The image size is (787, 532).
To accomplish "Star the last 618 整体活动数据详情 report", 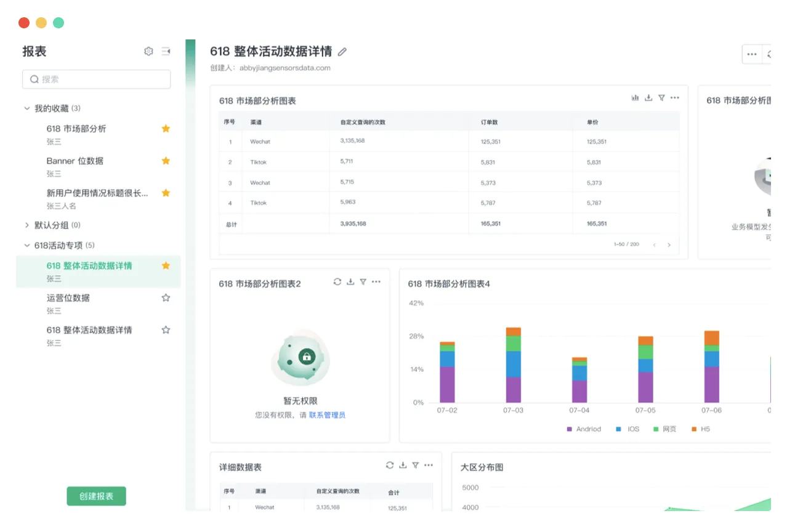I will point(166,329).
